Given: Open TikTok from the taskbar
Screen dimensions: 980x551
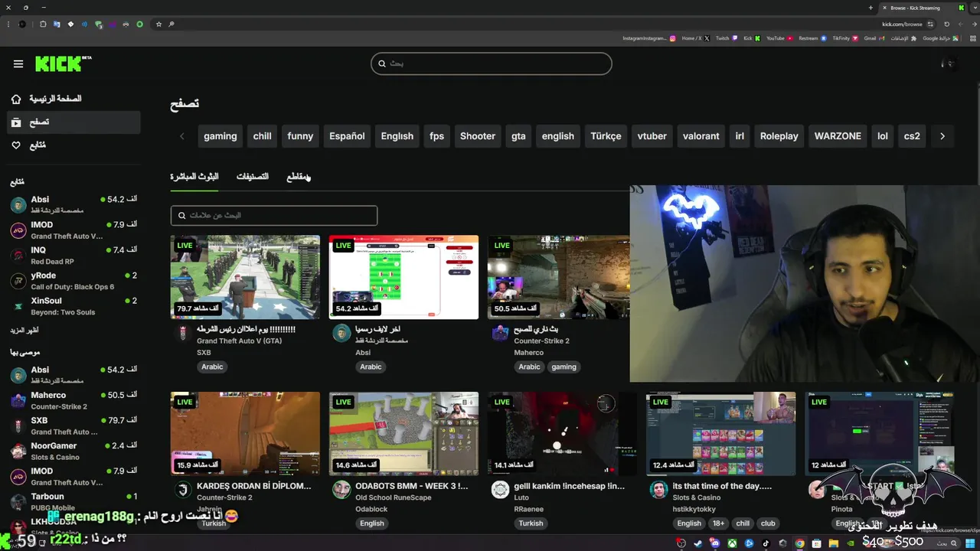Looking at the screenshot, I should 766,543.
